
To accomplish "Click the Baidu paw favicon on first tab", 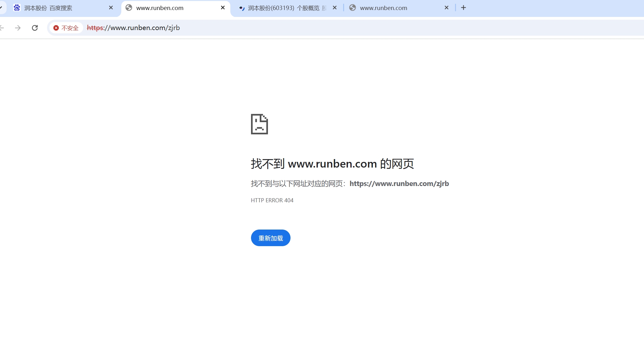I will (x=17, y=8).
